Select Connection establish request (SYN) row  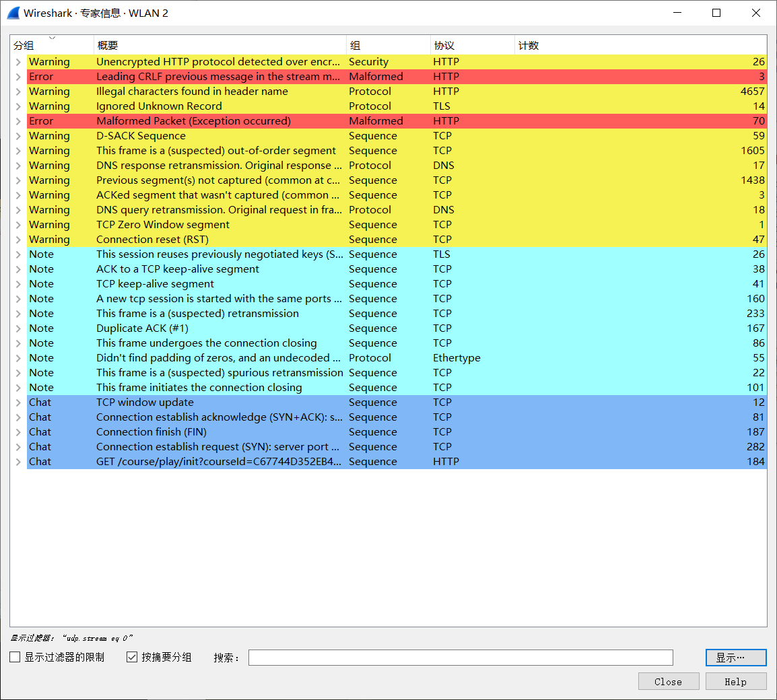coord(397,447)
